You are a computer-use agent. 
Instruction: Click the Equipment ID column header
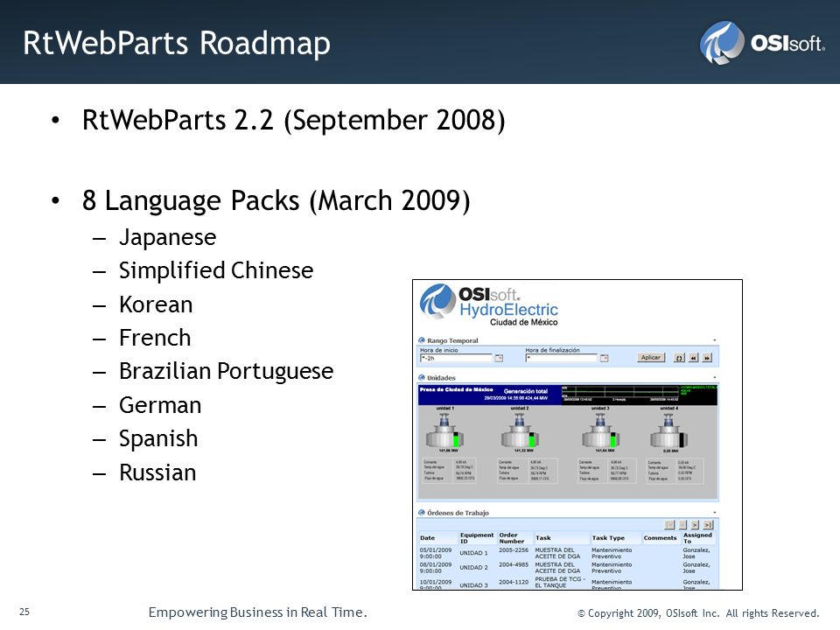tap(477, 538)
